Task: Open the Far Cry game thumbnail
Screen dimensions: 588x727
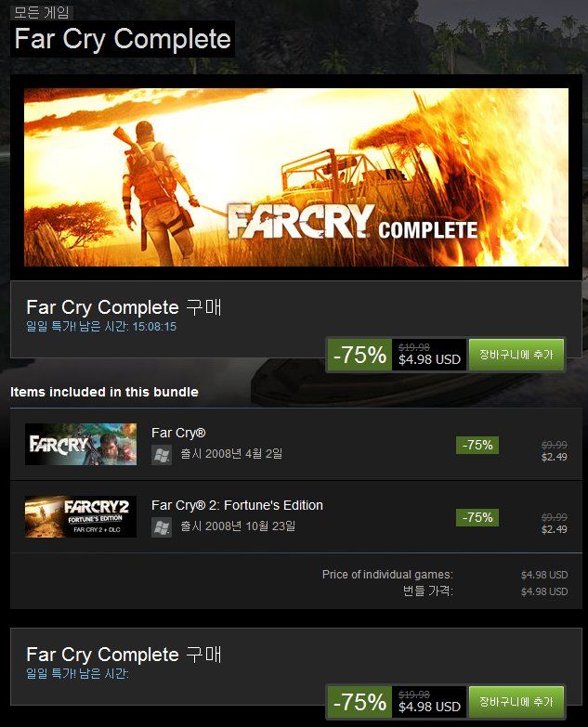Action: (81, 444)
